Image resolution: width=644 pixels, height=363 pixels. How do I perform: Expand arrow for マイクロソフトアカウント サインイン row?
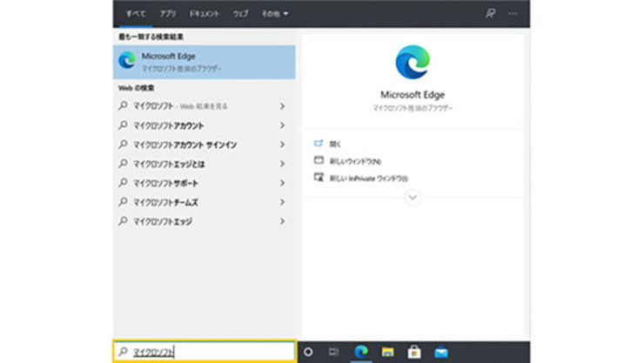(x=282, y=145)
